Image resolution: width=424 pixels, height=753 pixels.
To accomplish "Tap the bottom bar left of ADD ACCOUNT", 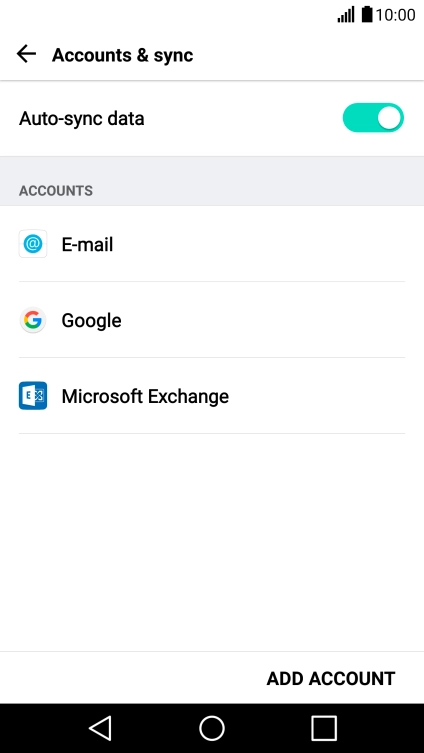I will (x=130, y=678).
